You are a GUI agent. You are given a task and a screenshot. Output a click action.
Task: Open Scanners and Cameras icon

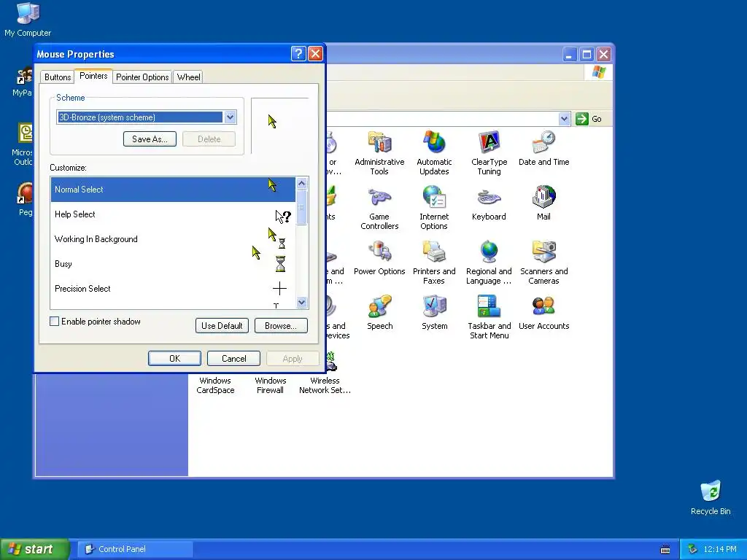[x=543, y=262]
